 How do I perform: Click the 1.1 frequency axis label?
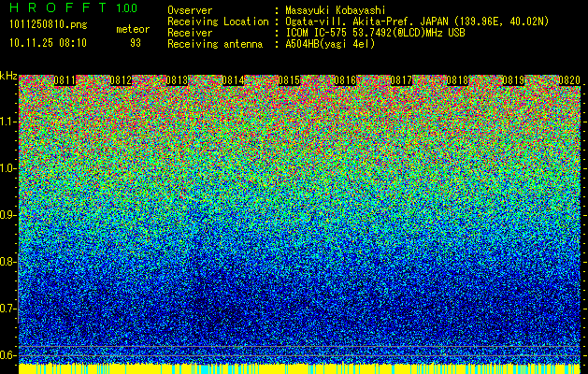tap(8, 122)
